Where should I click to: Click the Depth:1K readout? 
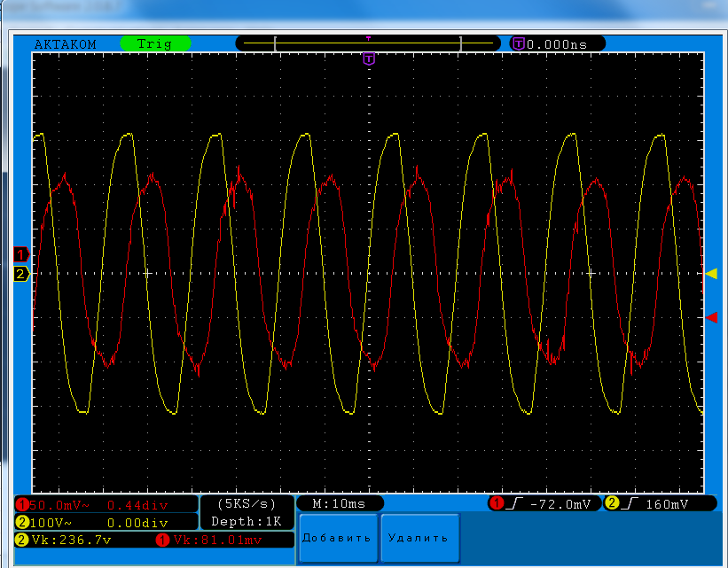point(247,521)
